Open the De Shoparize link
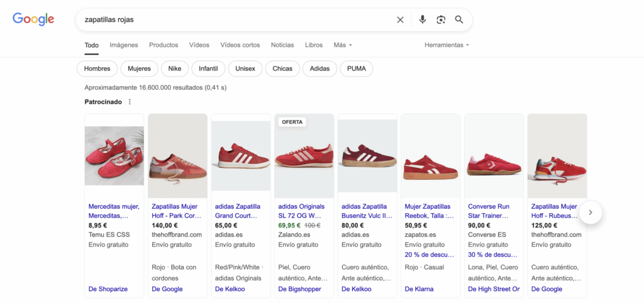 click(108, 289)
